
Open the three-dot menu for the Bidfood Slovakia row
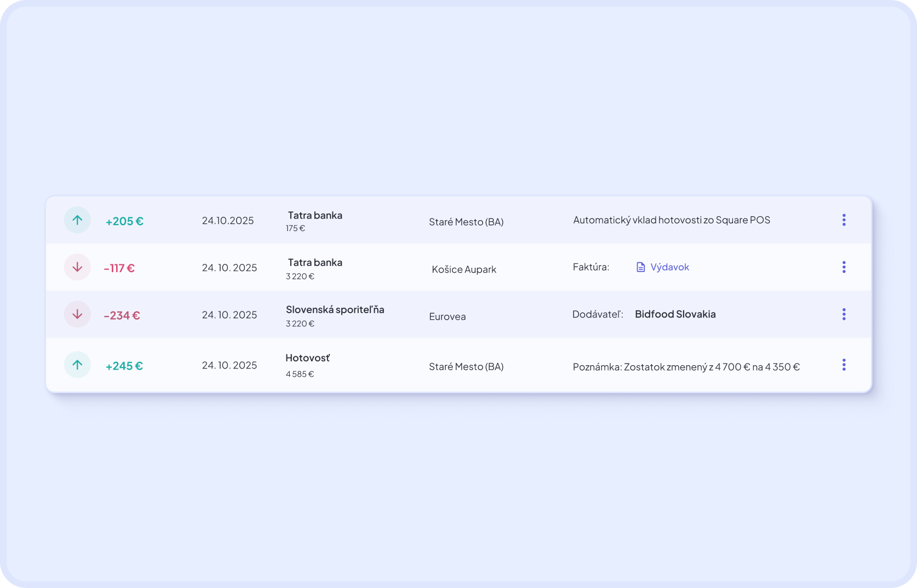tap(844, 314)
